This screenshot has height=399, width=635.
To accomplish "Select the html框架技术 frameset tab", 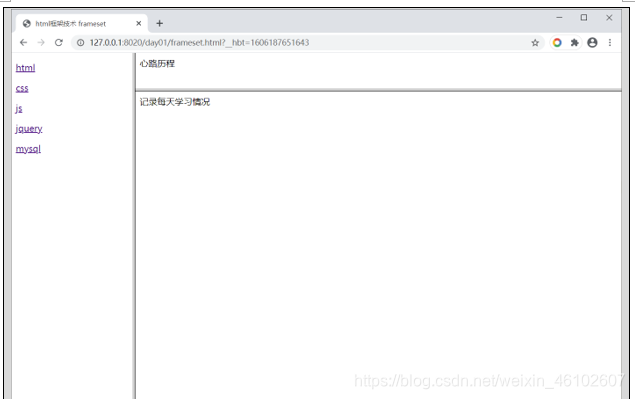I will [x=82, y=23].
